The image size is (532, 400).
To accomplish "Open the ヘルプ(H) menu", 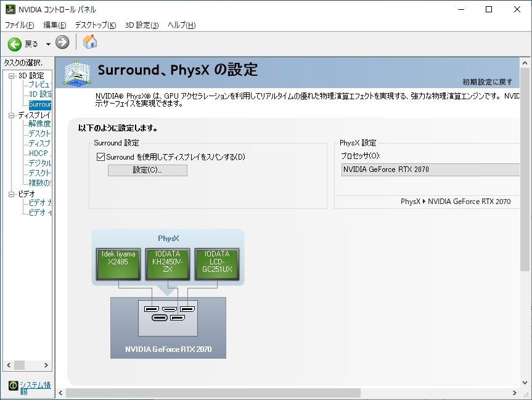I will (181, 25).
